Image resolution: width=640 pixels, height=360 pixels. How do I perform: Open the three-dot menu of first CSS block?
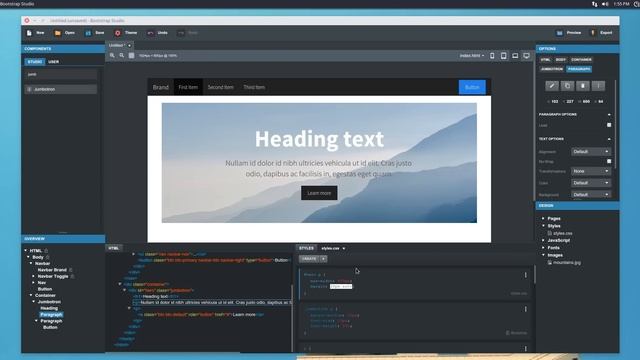(x=526, y=275)
